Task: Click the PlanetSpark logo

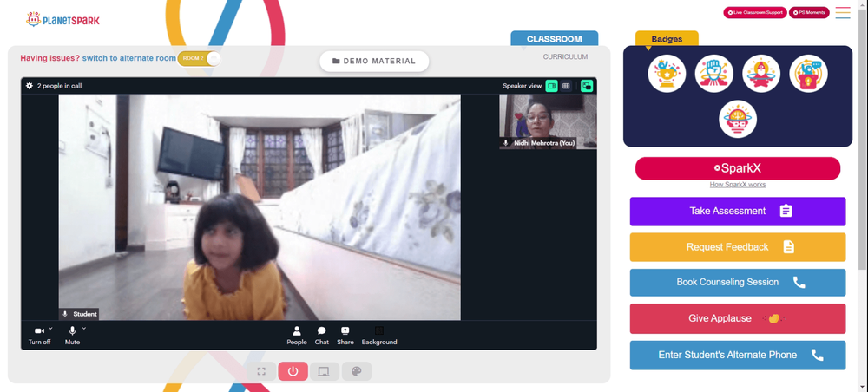Action: (x=62, y=19)
